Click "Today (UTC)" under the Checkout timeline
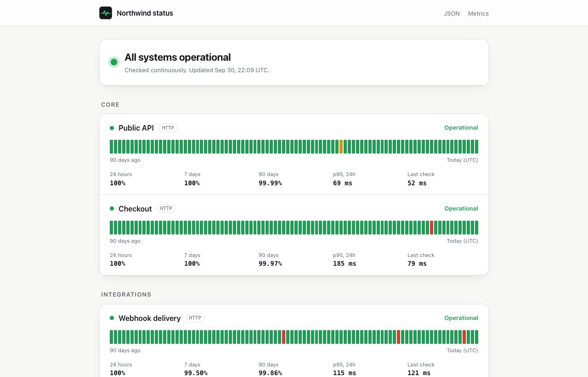588x377 pixels. [x=462, y=241]
